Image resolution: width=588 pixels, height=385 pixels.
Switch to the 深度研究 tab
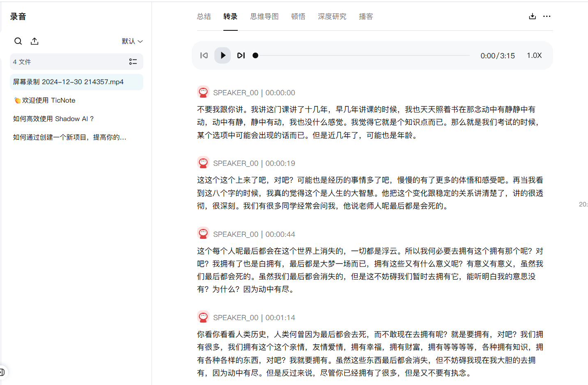point(332,16)
